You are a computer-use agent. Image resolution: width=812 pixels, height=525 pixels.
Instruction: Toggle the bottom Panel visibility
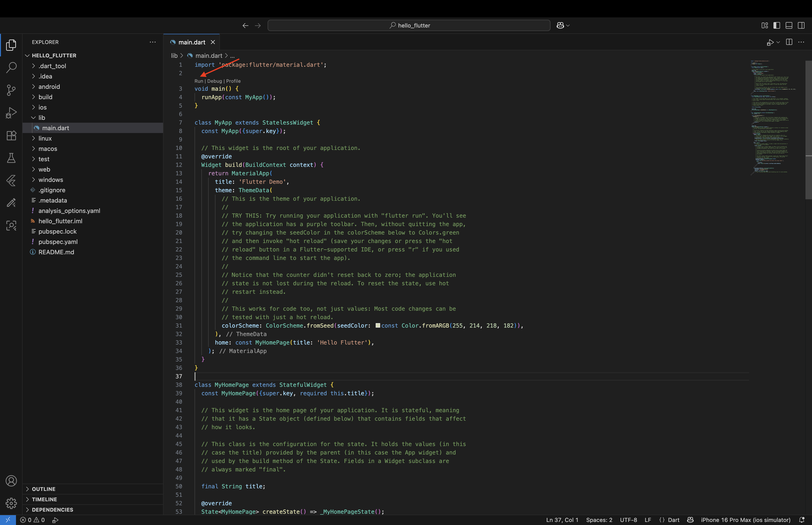click(789, 26)
